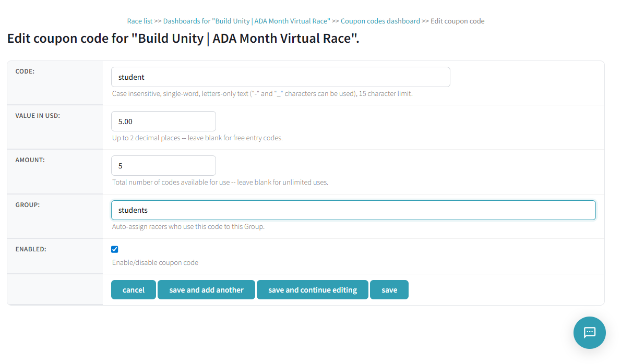Select the GROUP input containing students

pyautogui.click(x=353, y=210)
